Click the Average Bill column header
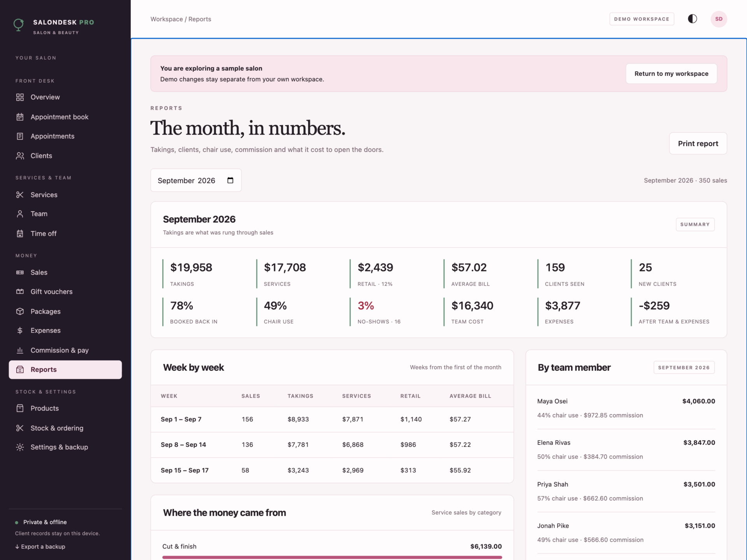Image resolution: width=747 pixels, height=560 pixels. (x=470, y=396)
